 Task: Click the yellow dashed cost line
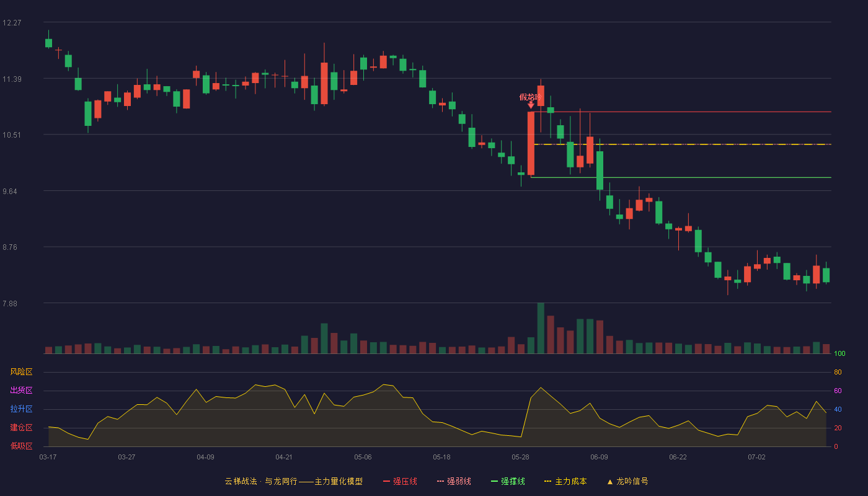coord(682,144)
